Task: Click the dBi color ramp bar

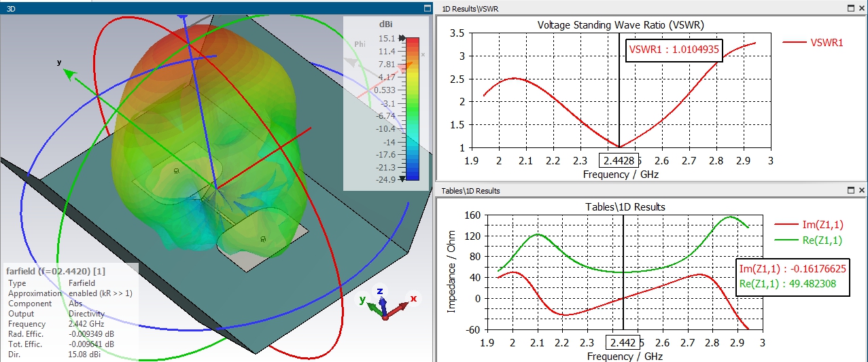Action: coord(413,109)
